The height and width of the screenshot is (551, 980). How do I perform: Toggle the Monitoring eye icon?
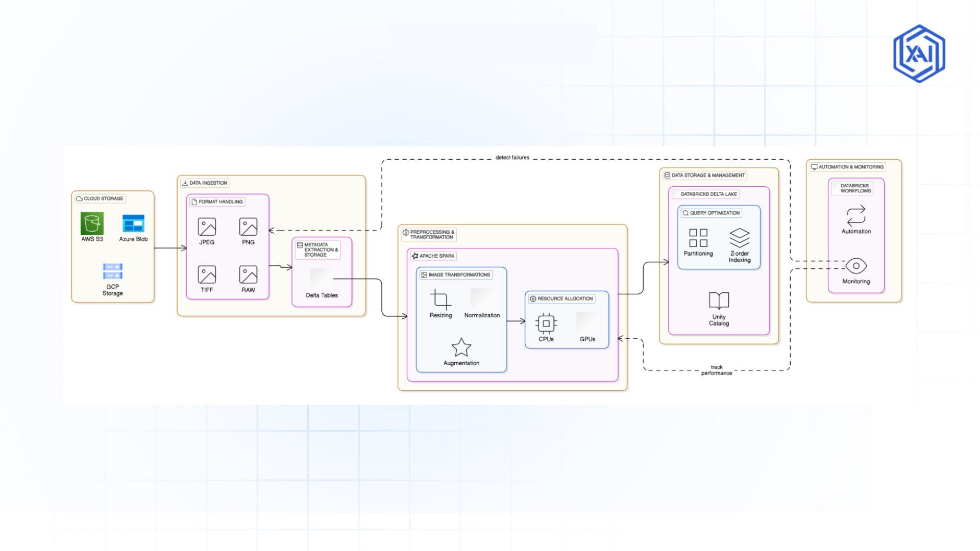pos(856,266)
